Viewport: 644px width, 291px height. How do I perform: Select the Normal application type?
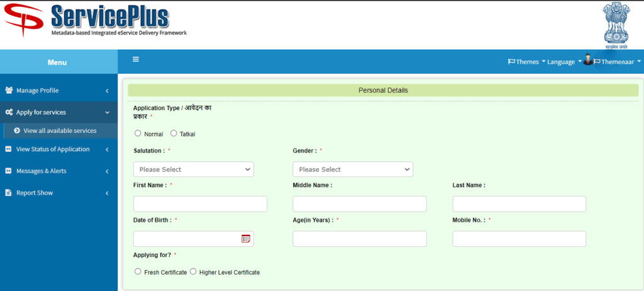tap(138, 134)
